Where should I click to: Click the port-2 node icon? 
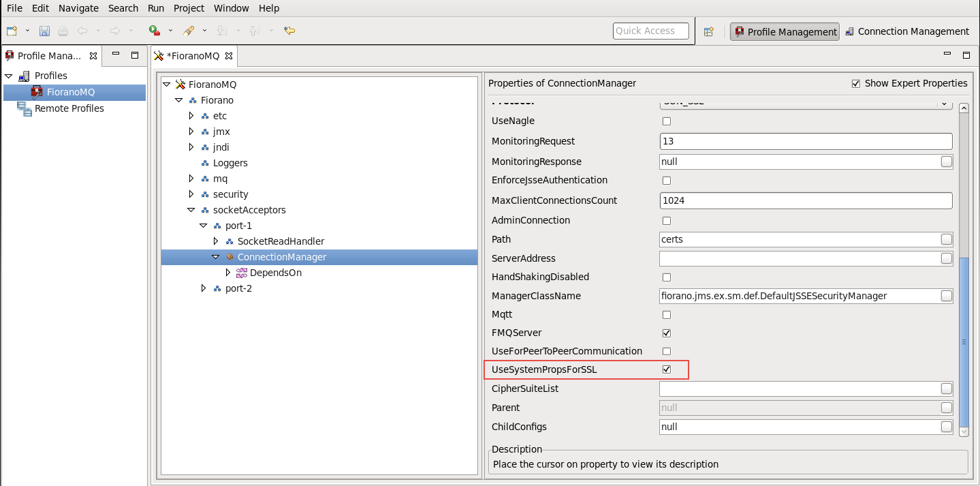[217, 288]
